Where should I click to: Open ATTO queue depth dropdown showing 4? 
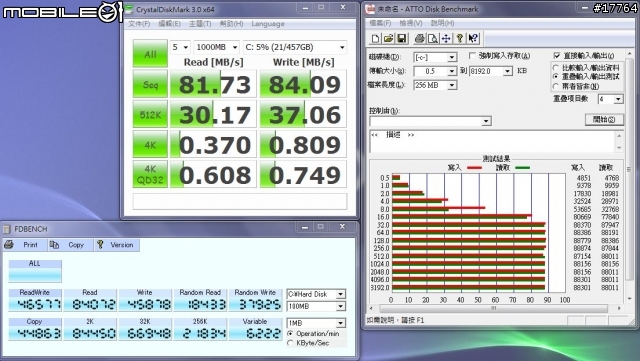tap(610, 99)
